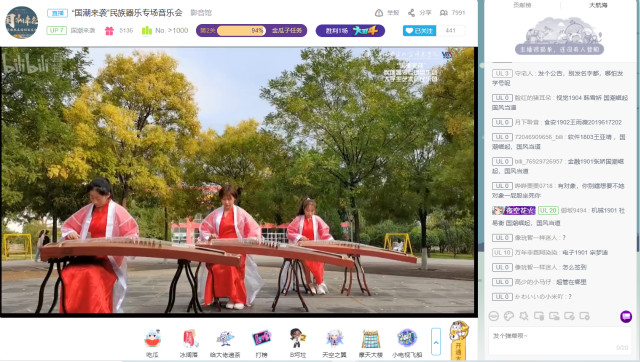Screen dimensions: 640x362
Task: Click username 72046909656_bili in chat
Action: tap(539, 137)
